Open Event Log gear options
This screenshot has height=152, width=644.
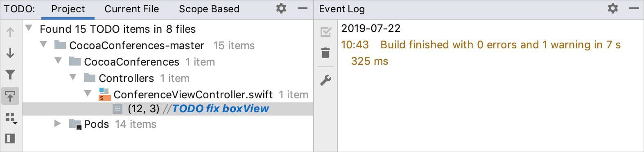(x=613, y=8)
